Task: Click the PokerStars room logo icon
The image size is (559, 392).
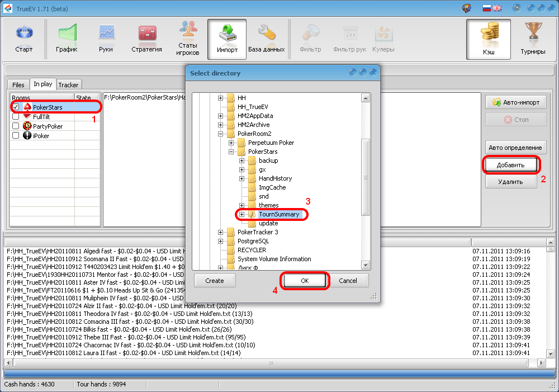Action: (x=27, y=107)
